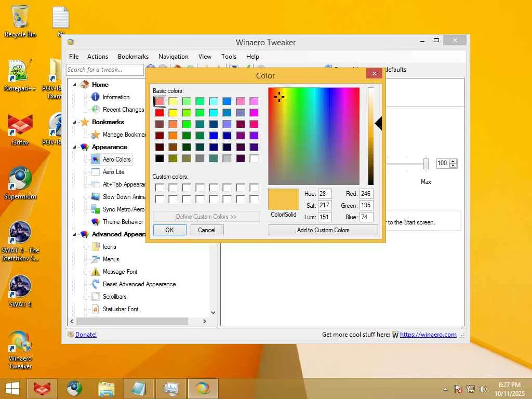Click the Color|Solid preview box
Image resolution: width=532 pixels, height=399 pixels.
(x=283, y=199)
